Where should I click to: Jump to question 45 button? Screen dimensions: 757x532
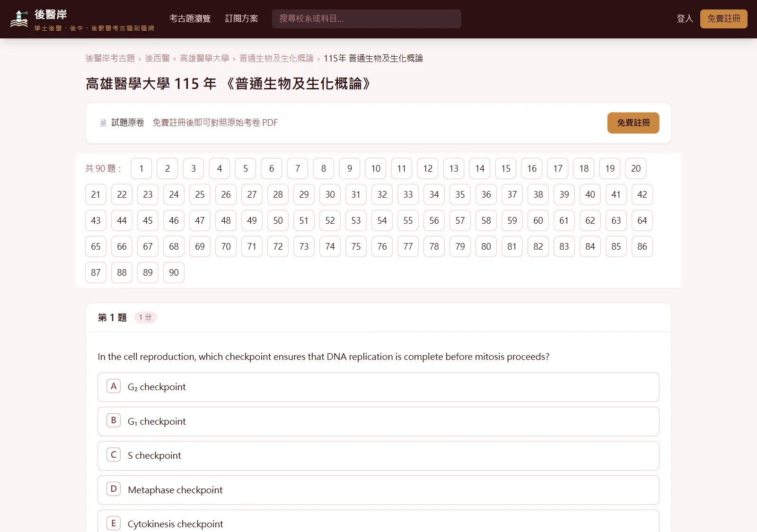point(148,220)
